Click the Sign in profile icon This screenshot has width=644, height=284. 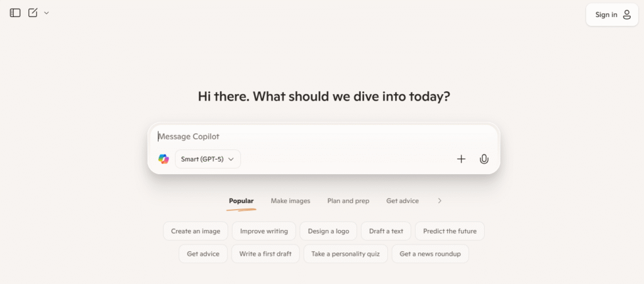click(x=627, y=15)
